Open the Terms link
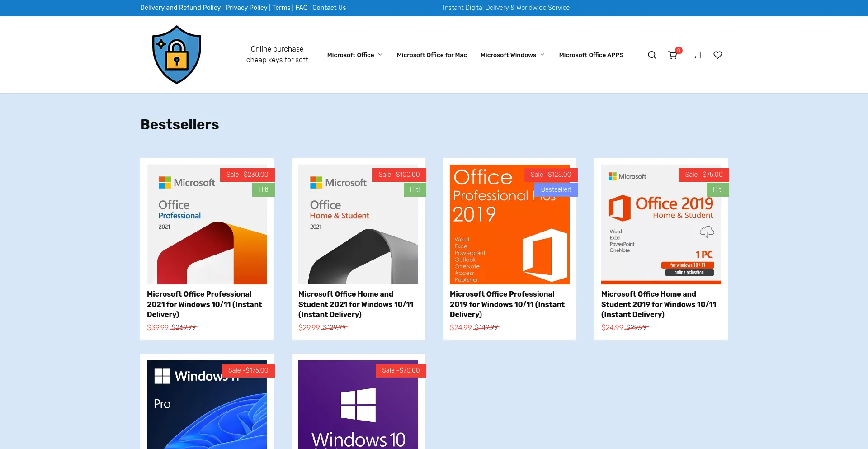868x449 pixels. (281, 8)
